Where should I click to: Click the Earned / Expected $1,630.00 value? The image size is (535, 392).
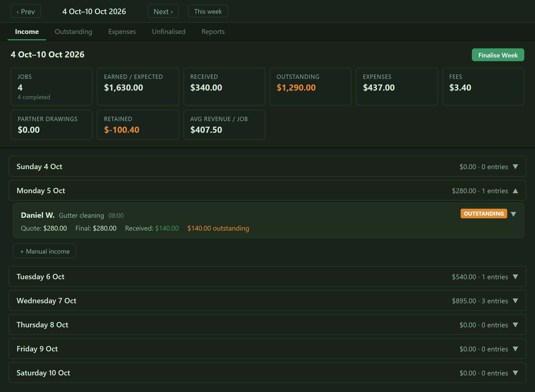point(123,88)
